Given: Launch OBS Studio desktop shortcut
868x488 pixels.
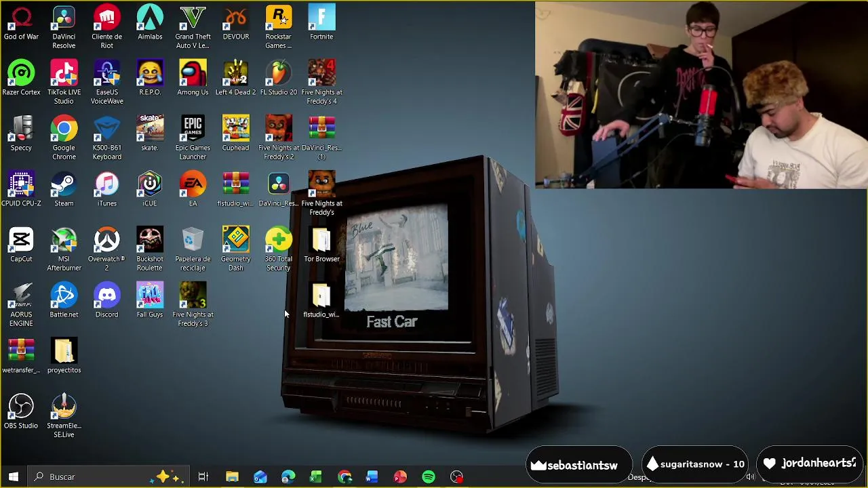Looking at the screenshot, I should coord(21,412).
